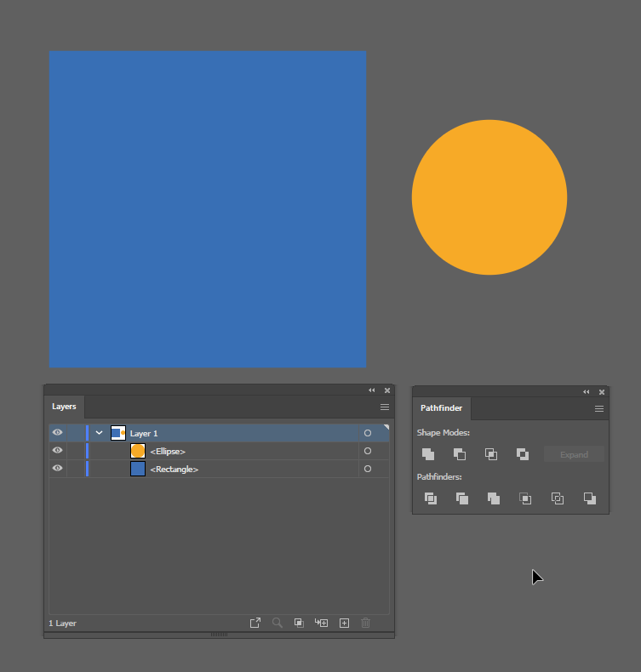Apply the Exclude shape mode
Screen dimensions: 641x672
pos(522,454)
